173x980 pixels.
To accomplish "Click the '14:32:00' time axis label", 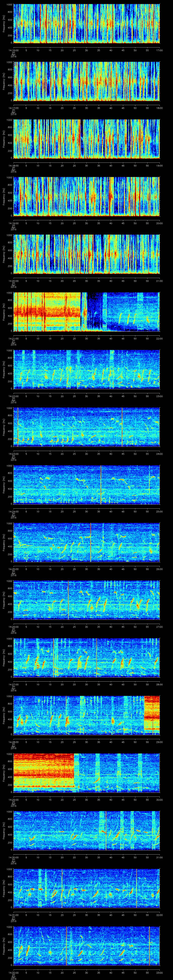I will (x=13, y=972).
